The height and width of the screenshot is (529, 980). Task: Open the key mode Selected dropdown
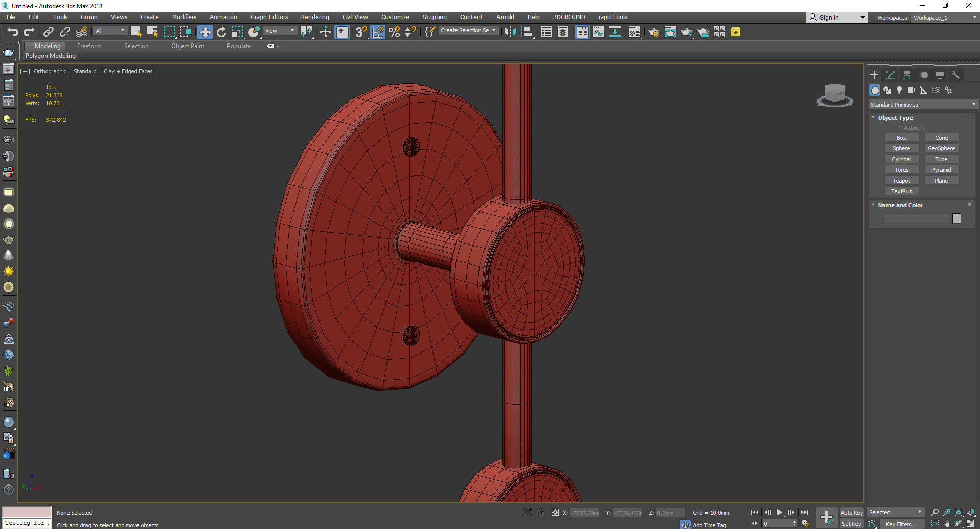pos(895,512)
